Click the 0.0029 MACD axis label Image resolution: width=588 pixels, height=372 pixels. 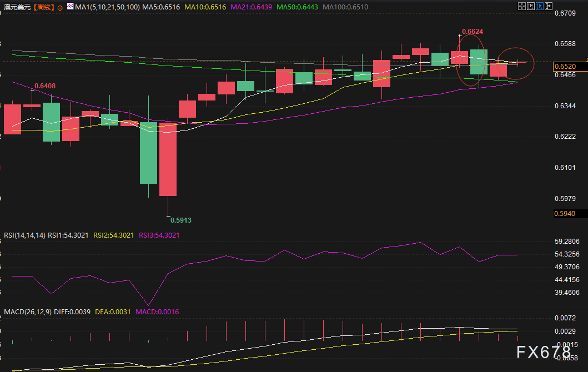click(x=565, y=331)
